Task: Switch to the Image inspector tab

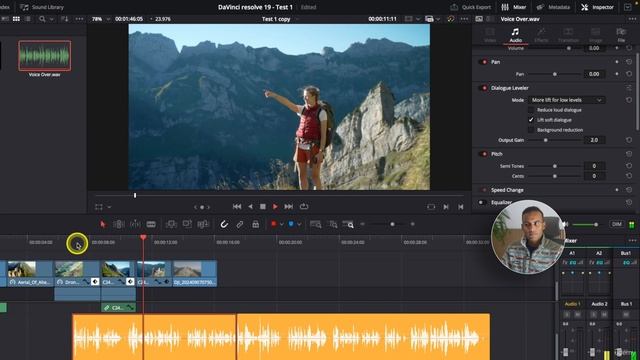Action: (596, 35)
